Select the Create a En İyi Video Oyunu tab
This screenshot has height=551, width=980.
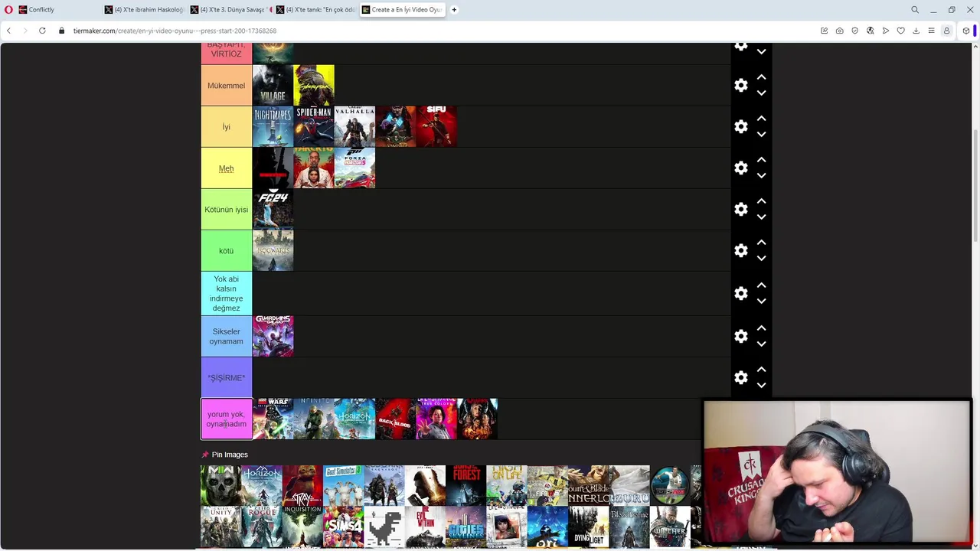point(402,10)
